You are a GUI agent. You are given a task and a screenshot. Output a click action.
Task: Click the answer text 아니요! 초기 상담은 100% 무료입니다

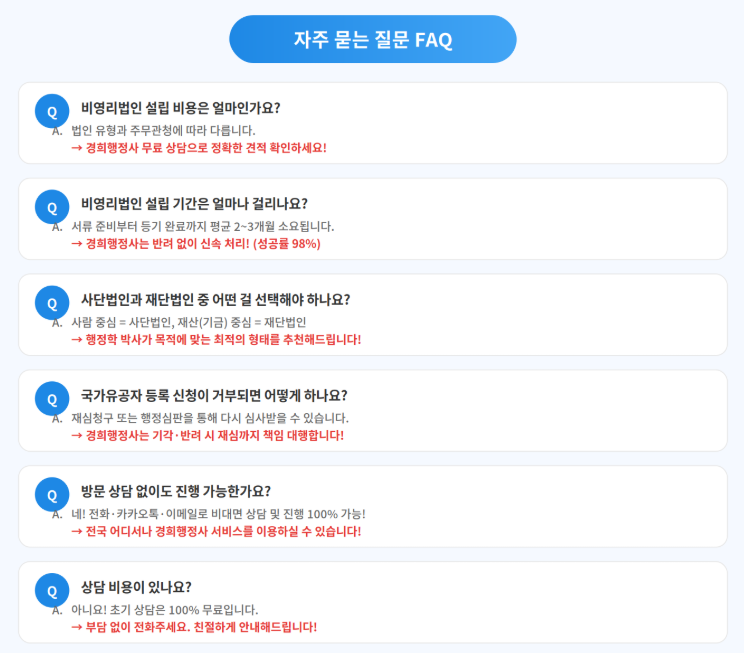[x=165, y=609]
